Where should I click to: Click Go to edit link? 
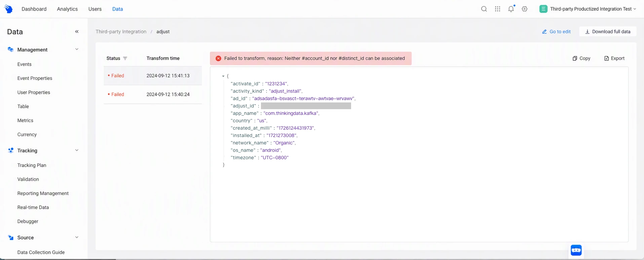point(556,32)
